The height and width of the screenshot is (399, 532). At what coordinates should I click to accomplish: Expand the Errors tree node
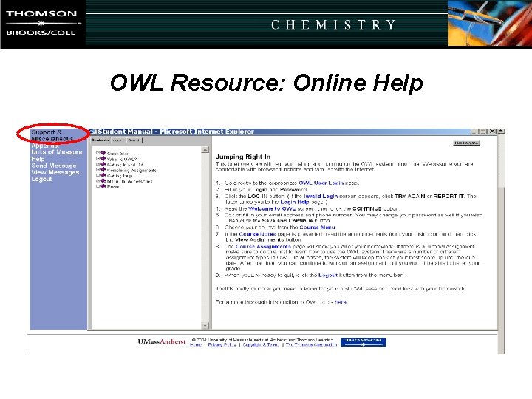coord(98,186)
